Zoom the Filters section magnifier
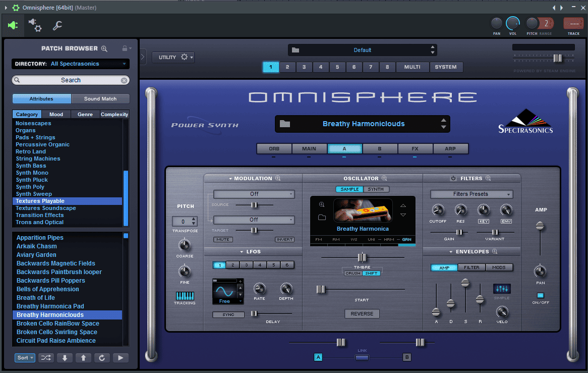Image resolution: width=588 pixels, height=373 pixels. (x=488, y=178)
